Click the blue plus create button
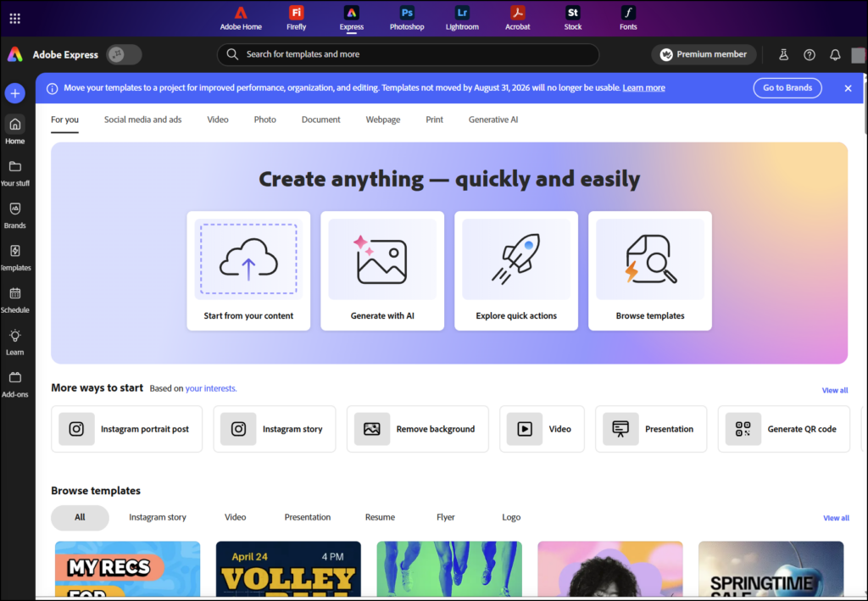 14,92
